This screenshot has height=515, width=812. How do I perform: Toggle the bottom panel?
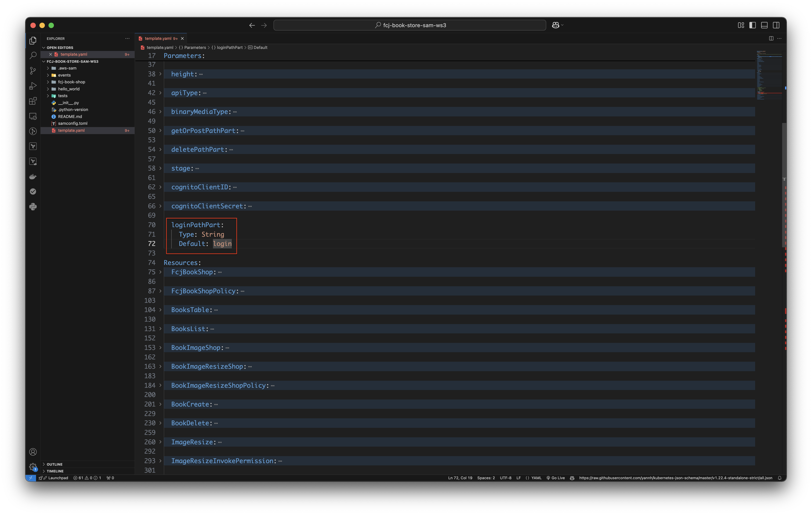(x=764, y=25)
